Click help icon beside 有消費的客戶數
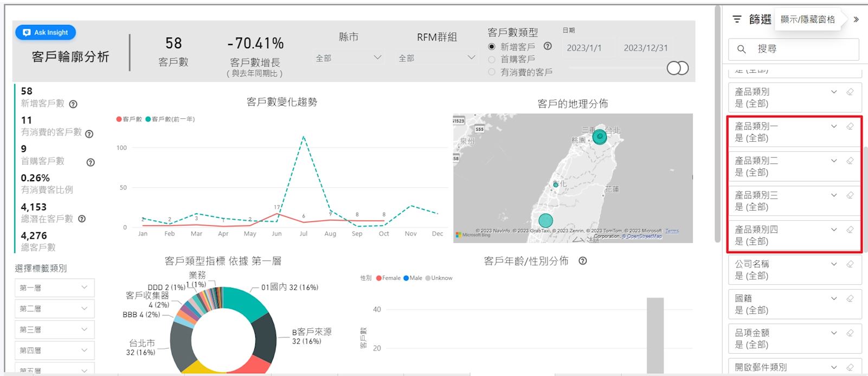This screenshot has height=376, width=868. (x=89, y=133)
